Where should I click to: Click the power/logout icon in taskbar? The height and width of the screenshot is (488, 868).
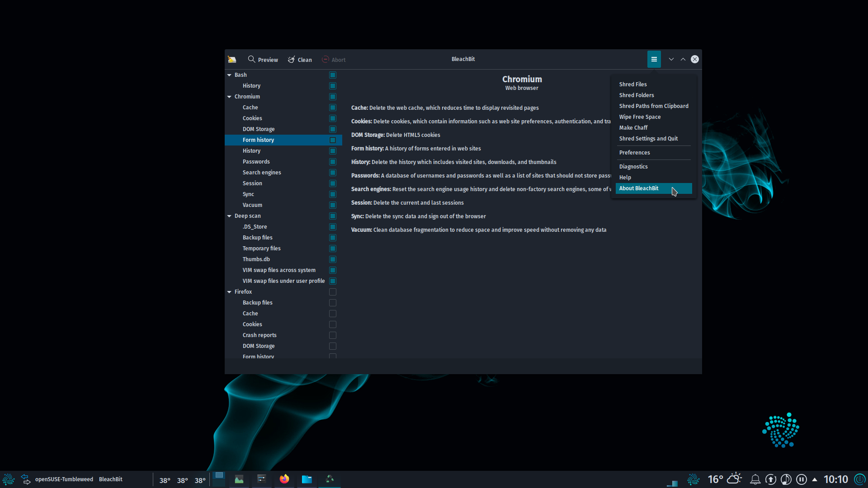[859, 479]
